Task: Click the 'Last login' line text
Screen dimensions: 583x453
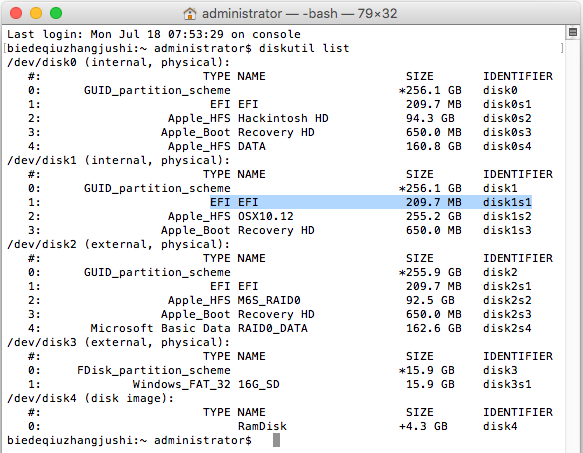Action: coord(154,34)
